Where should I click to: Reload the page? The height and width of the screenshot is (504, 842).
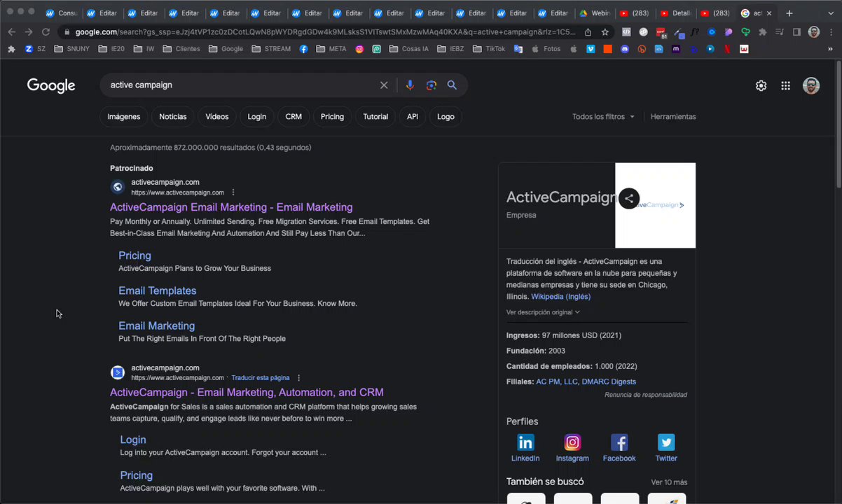(x=46, y=31)
